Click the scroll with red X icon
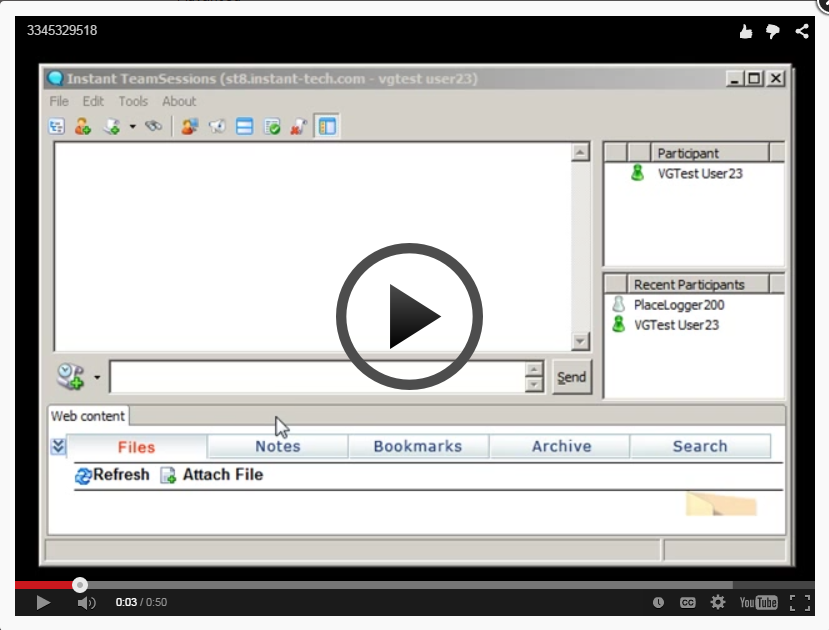829x630 pixels. [299, 127]
